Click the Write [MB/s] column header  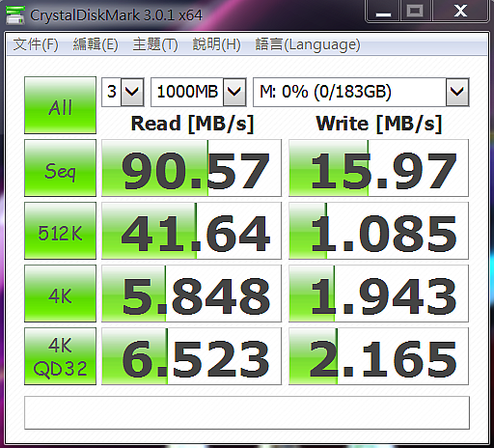coord(379,124)
